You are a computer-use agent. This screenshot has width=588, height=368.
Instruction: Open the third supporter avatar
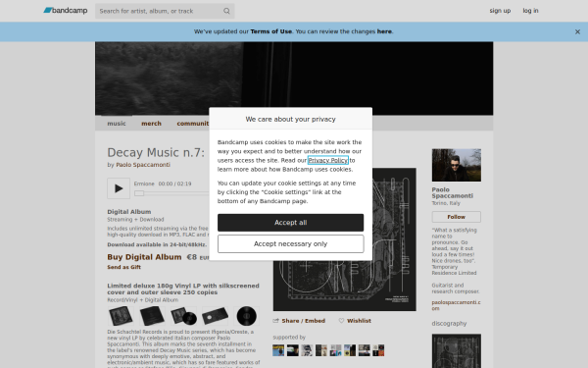(307, 350)
